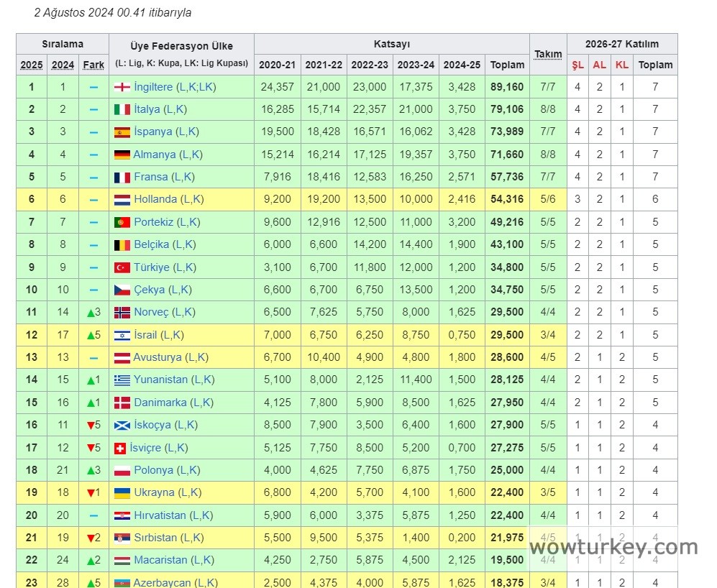Click the green up arrow in İsrail row
This screenshot has width=717, height=588.
(x=90, y=335)
